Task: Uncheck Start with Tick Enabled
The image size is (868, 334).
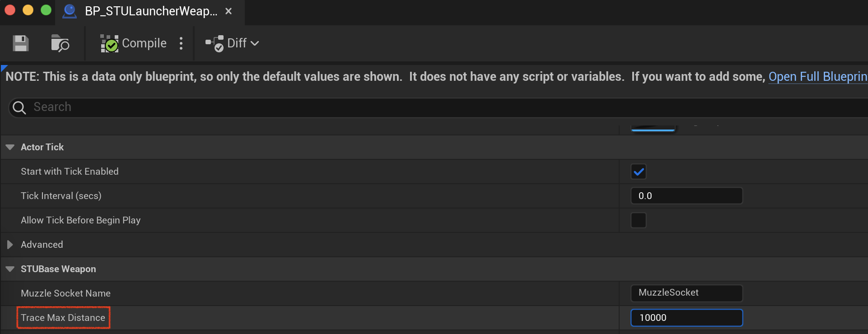Action: (639, 172)
